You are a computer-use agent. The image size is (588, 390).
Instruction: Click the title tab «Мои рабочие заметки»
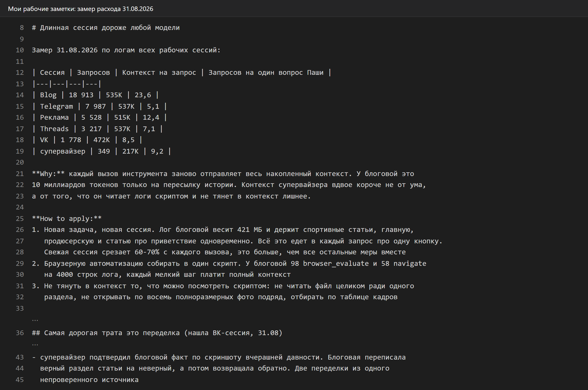80,9
